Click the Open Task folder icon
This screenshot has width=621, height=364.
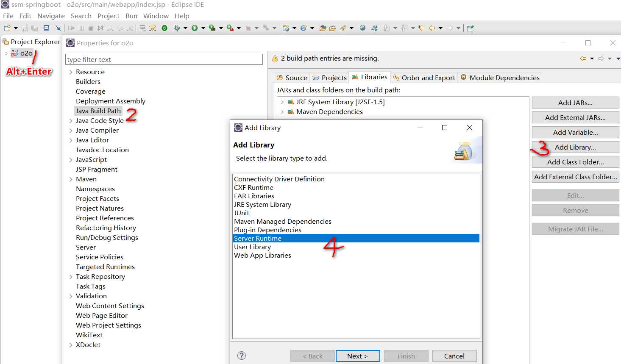pyautogui.click(x=332, y=28)
